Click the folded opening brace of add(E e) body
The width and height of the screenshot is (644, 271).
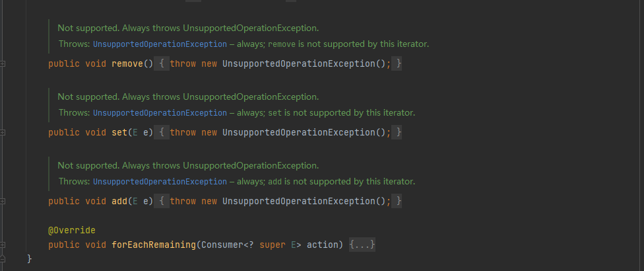[x=162, y=200]
